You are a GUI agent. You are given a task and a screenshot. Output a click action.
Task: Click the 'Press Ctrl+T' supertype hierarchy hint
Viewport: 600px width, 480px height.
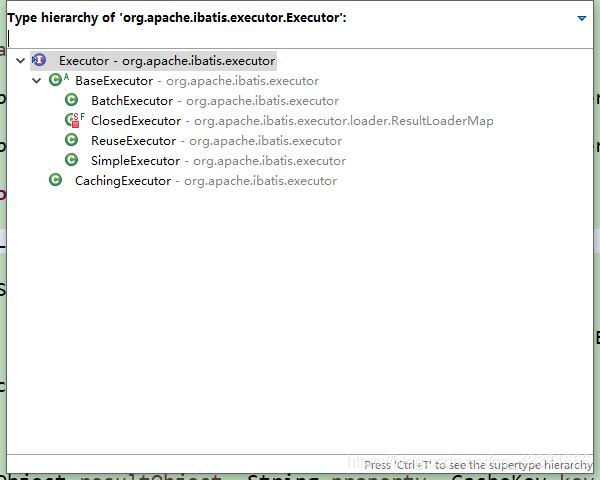pyautogui.click(x=478, y=465)
